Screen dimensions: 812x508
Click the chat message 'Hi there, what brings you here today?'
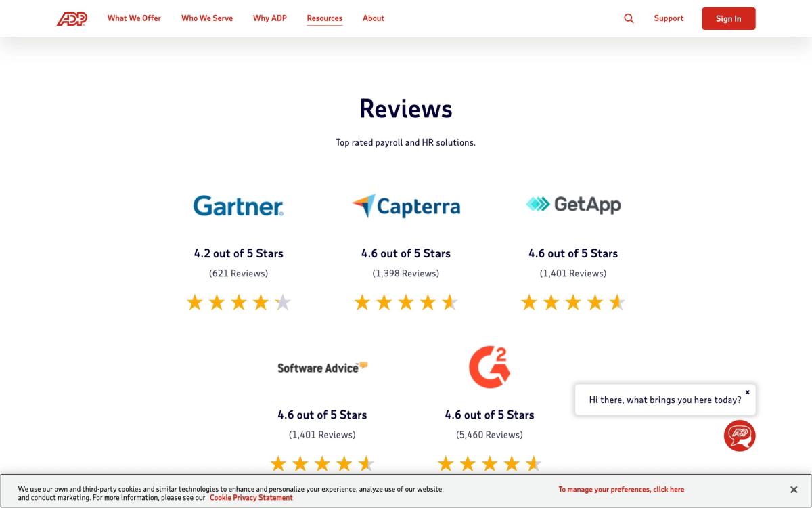(665, 400)
